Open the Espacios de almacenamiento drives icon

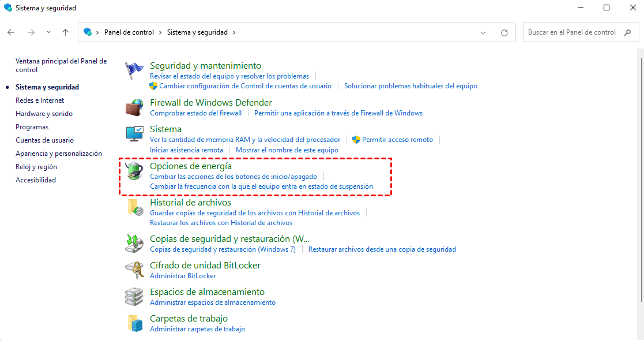click(x=134, y=297)
